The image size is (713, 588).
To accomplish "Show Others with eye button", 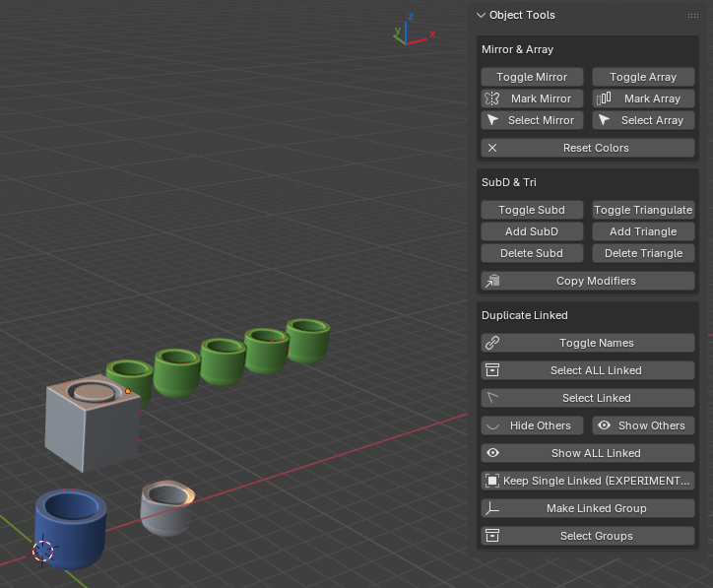I will click(643, 425).
